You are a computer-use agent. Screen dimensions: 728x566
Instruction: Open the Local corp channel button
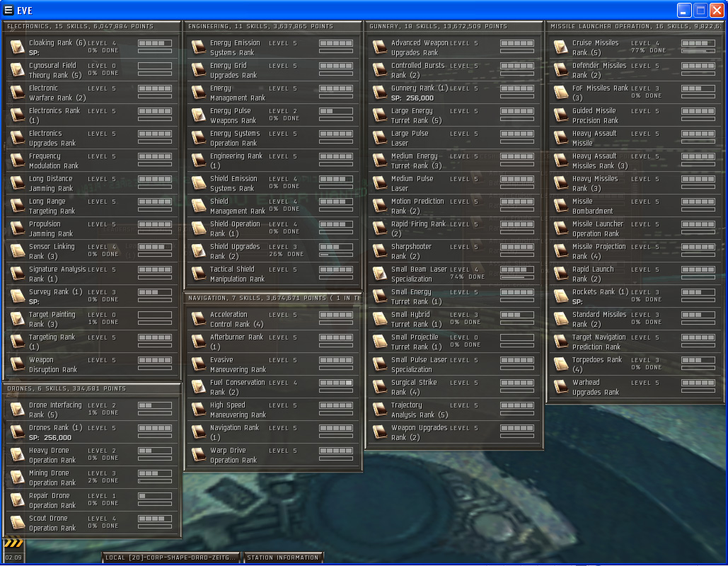pyautogui.click(x=171, y=558)
